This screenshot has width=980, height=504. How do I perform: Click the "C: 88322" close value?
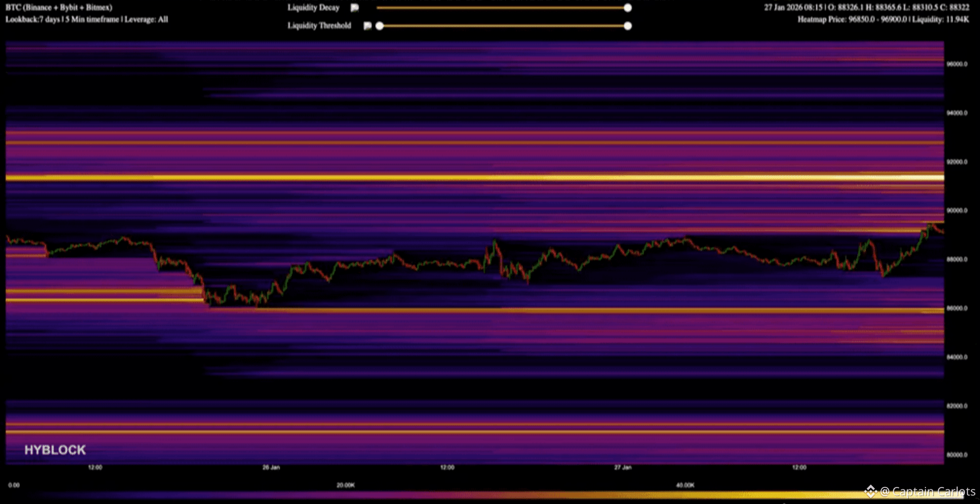(955, 7)
